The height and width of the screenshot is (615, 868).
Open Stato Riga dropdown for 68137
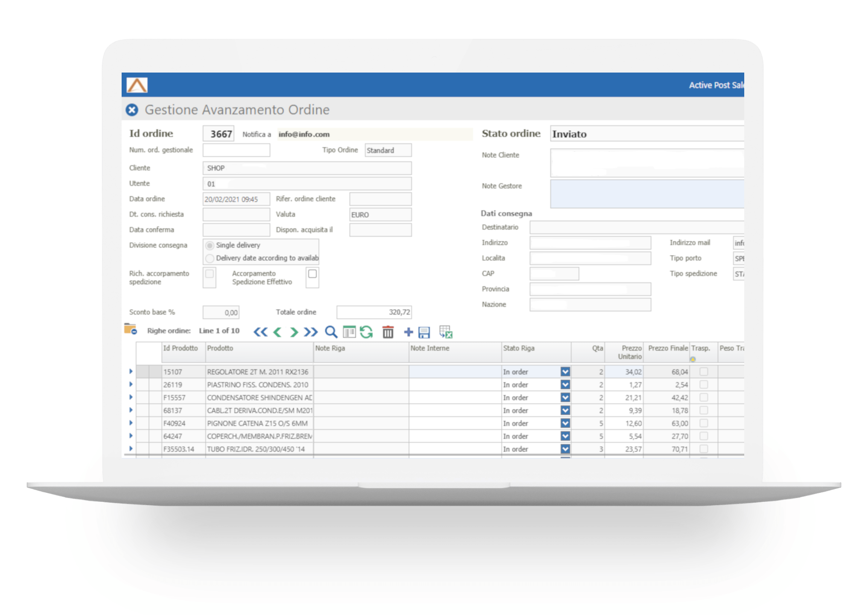[565, 410]
